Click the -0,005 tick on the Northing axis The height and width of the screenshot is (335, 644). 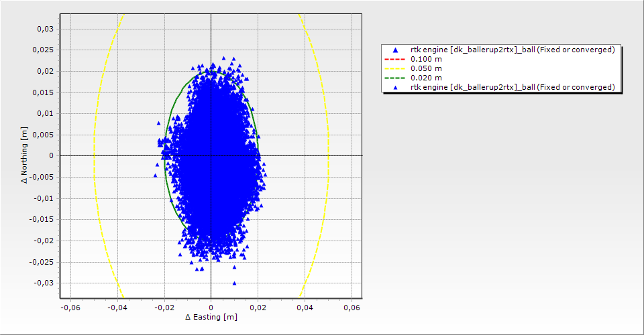42,177
